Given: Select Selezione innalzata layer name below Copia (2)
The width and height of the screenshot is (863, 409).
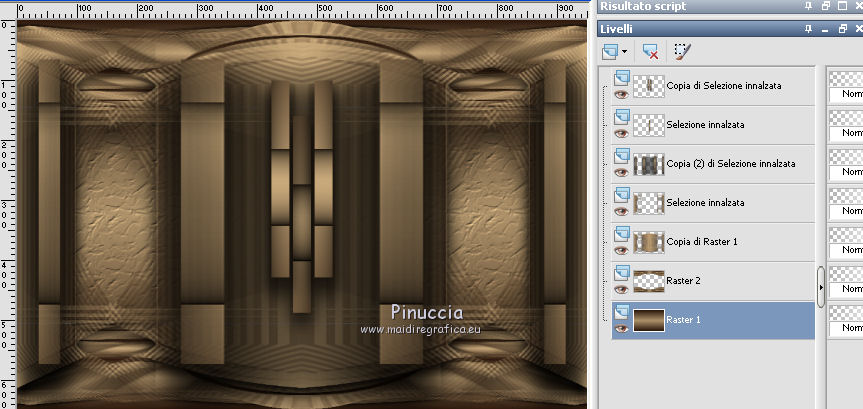Looking at the screenshot, I should click(706, 203).
